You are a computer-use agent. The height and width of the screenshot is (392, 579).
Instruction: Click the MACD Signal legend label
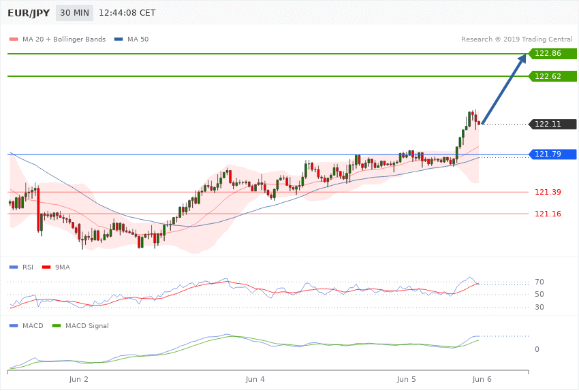[87, 325]
